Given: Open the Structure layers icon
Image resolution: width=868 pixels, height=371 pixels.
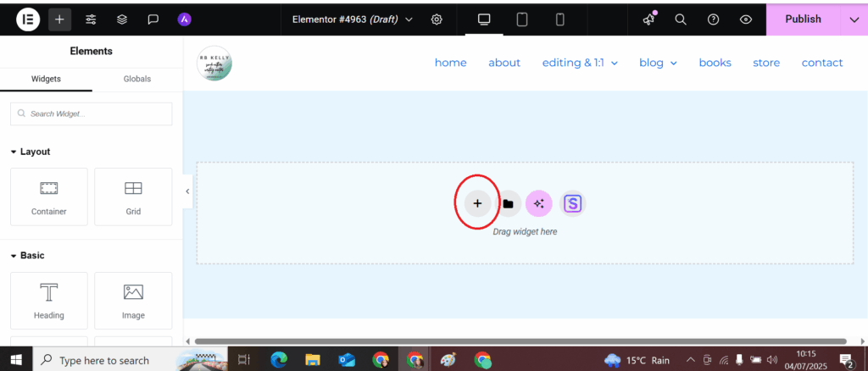Looking at the screenshot, I should [x=122, y=19].
